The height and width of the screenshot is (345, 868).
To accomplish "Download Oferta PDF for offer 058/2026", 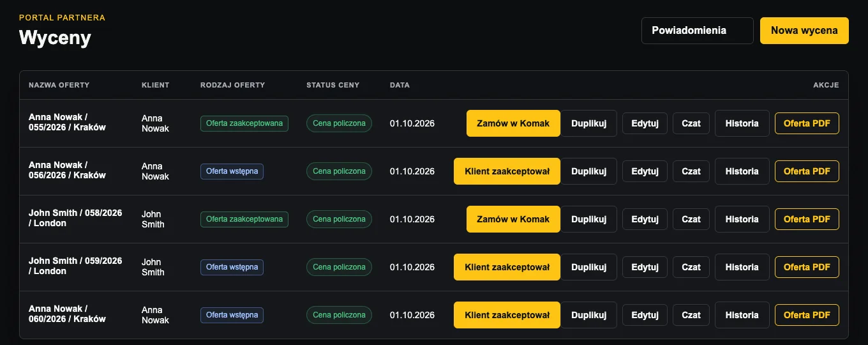I will pyautogui.click(x=807, y=219).
